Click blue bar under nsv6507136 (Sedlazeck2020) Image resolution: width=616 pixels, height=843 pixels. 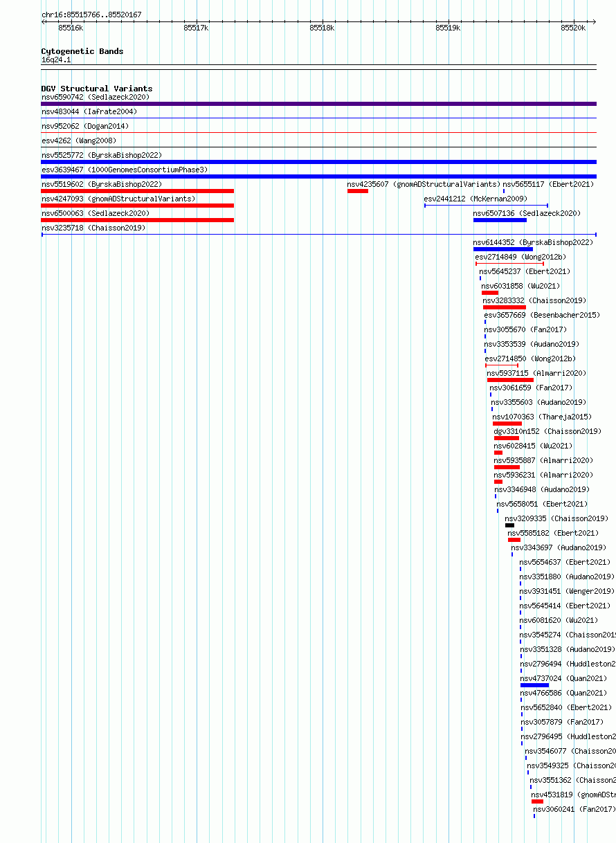500,220
